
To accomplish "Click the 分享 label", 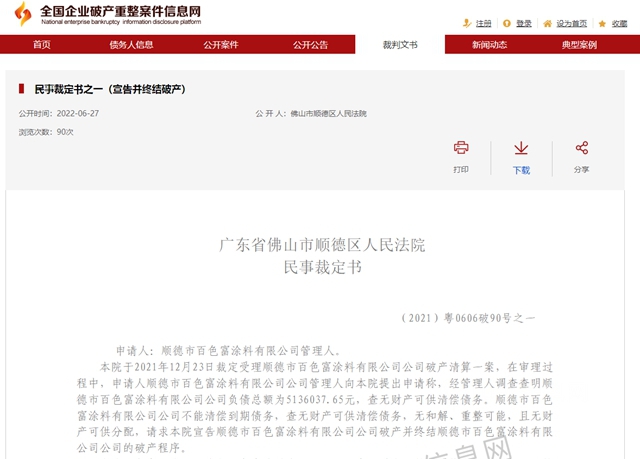I will pos(582,169).
